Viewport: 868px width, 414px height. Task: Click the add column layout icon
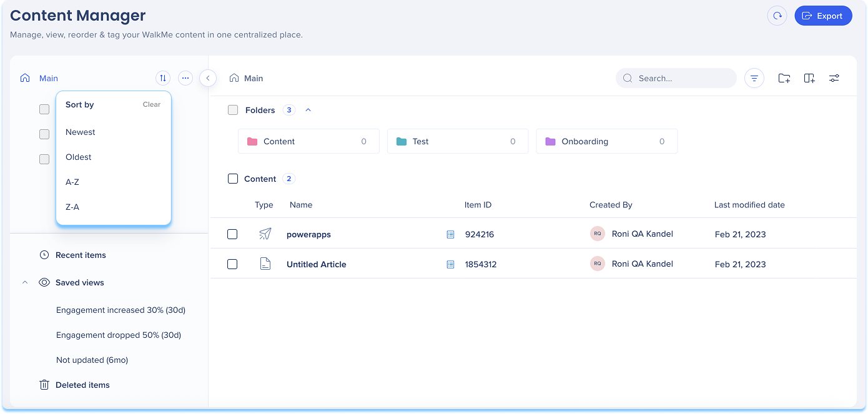click(809, 78)
